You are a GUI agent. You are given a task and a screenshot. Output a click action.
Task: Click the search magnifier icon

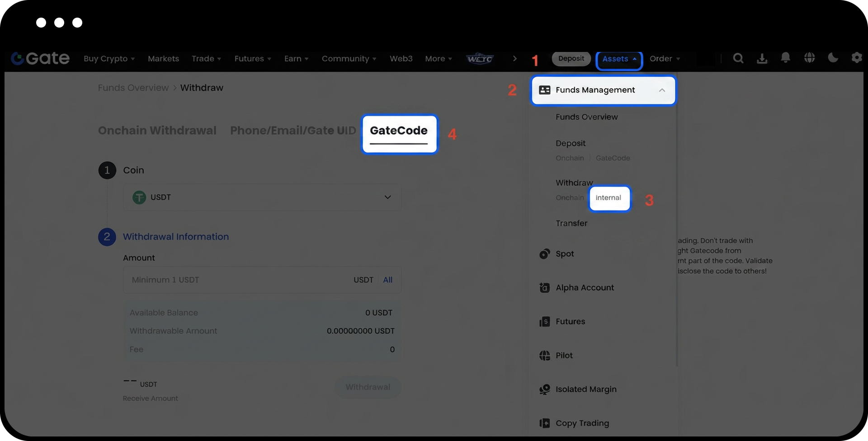coord(738,58)
